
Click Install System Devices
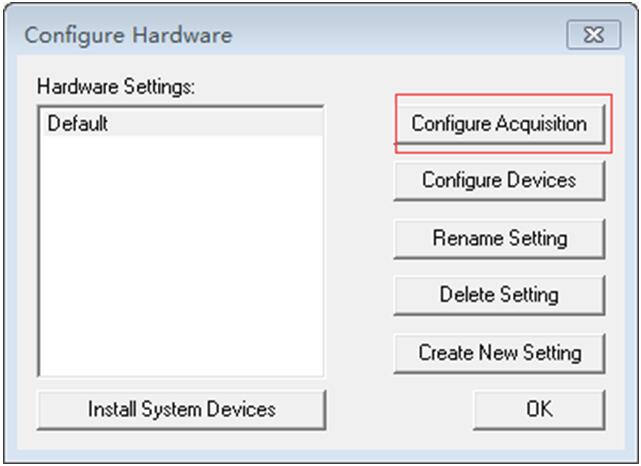point(181,409)
